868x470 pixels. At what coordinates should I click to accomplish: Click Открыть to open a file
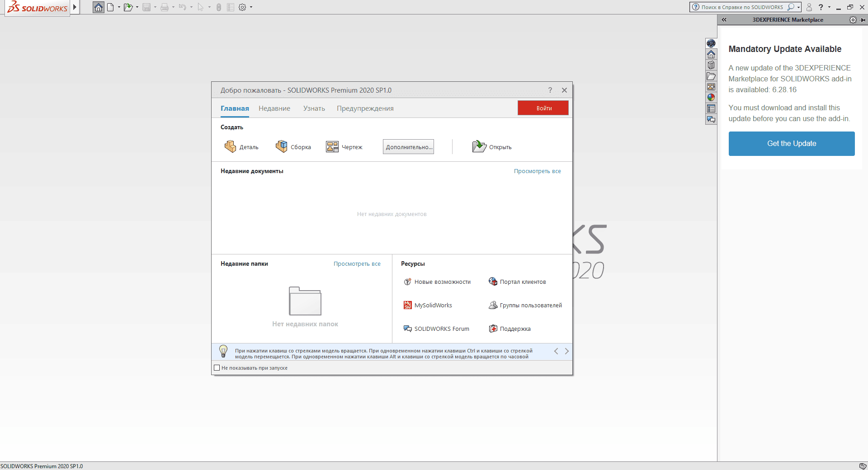(x=492, y=146)
